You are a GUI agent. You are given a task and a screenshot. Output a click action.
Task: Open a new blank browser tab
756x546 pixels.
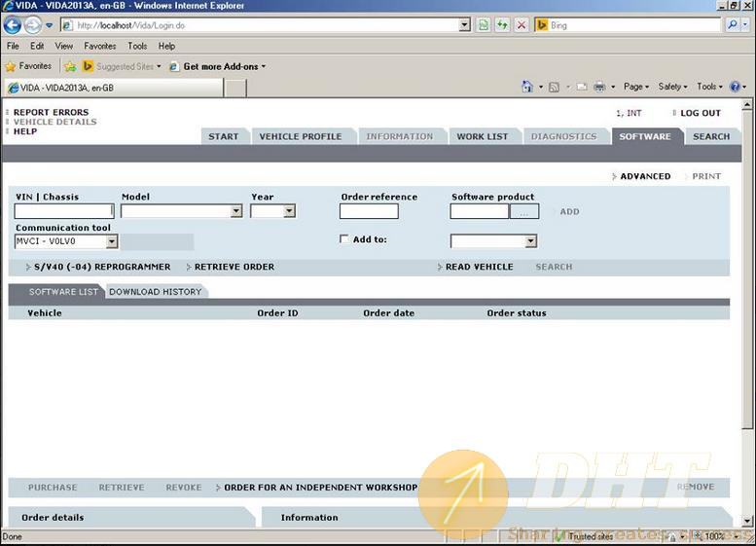point(235,89)
